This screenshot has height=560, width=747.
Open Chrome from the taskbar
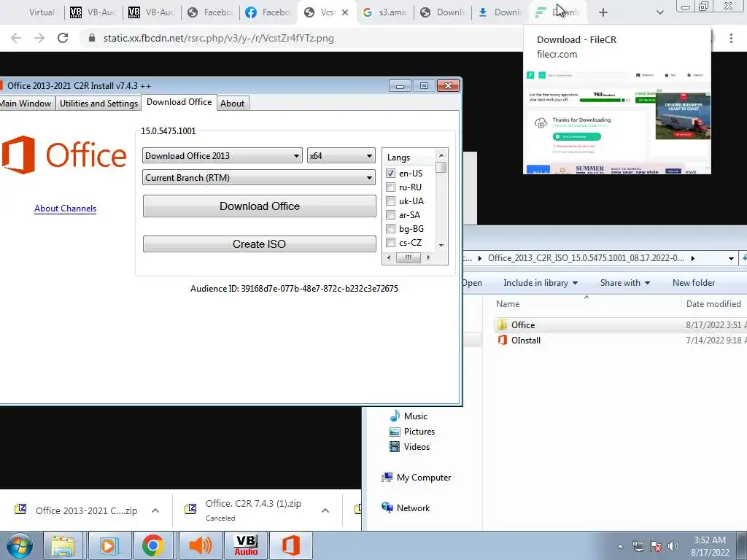click(153, 545)
